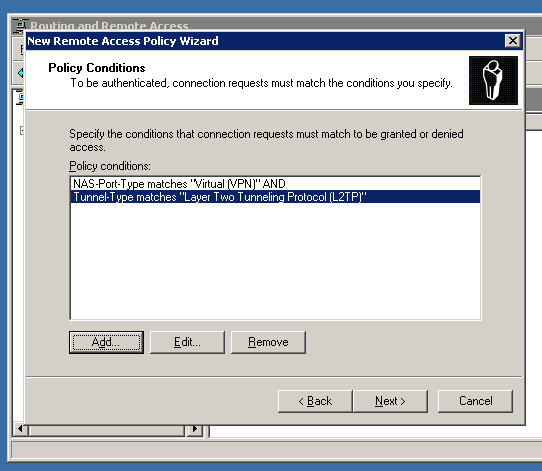Click the left arrow of the horizontal scrollbar

coord(20,429)
